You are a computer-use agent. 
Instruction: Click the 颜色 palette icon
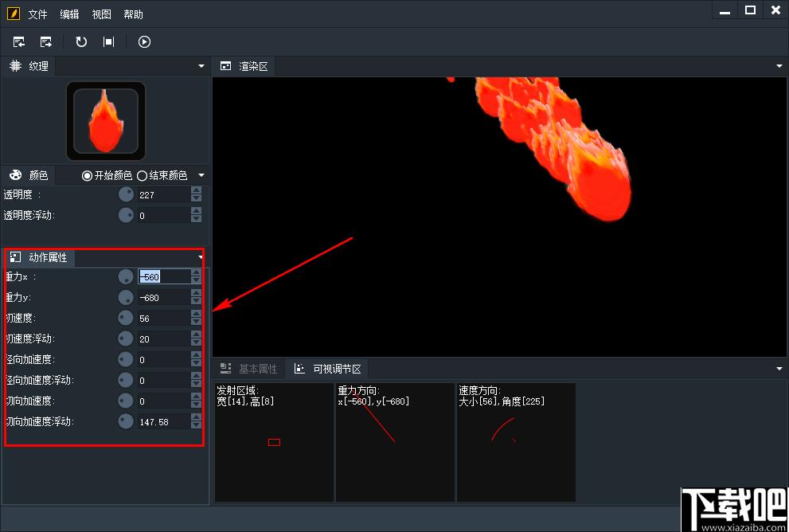click(x=16, y=174)
